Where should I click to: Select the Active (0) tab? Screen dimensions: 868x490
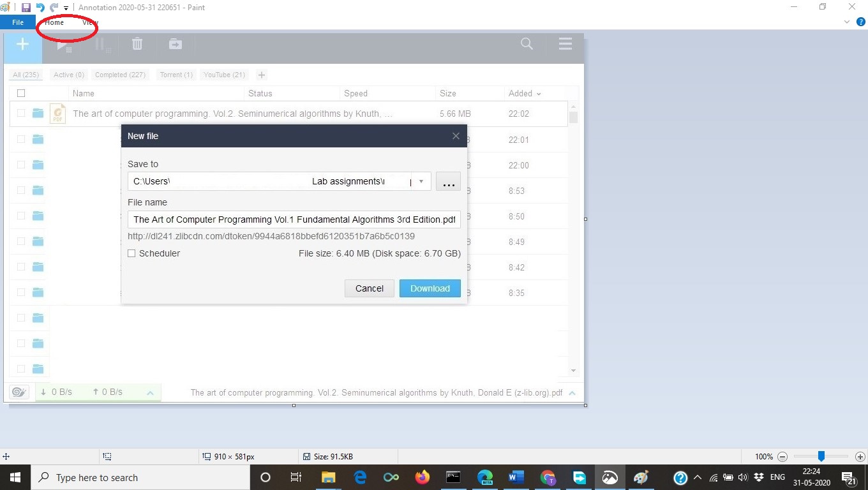tap(69, 75)
